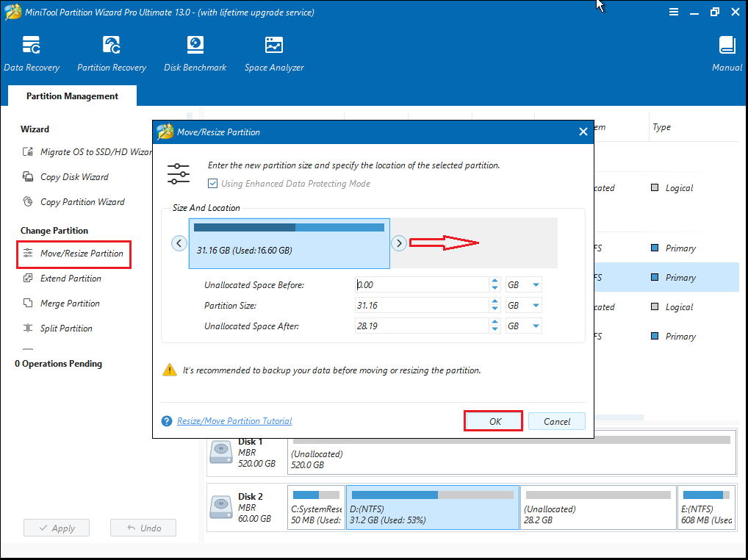Switch to Partition Management tab

point(72,96)
